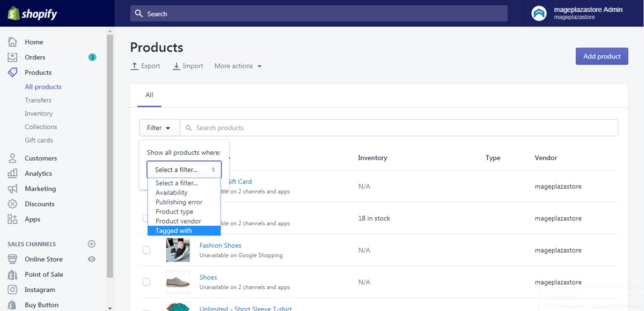Click the orders count badge 3
The image size is (644, 311).
pos(92,57)
